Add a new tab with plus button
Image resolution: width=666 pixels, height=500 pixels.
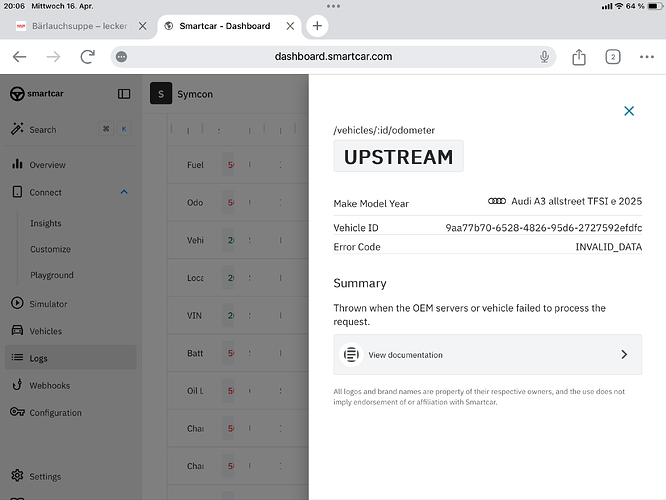point(317,26)
